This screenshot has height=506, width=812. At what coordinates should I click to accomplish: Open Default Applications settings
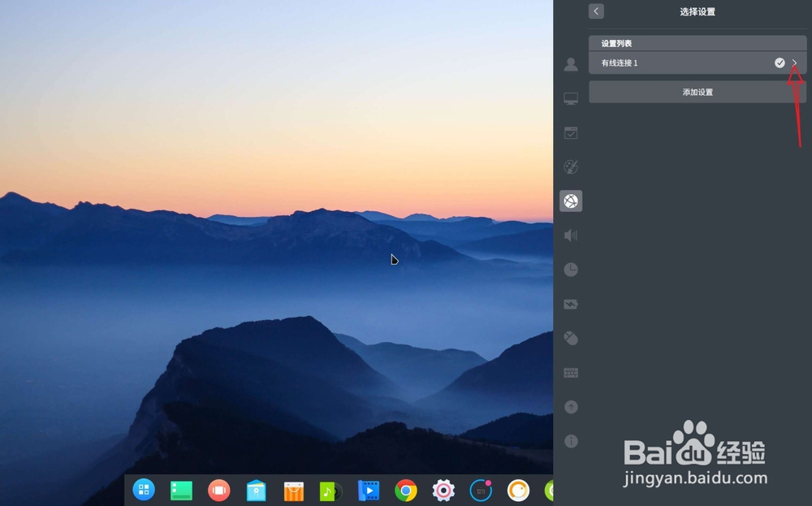click(571, 132)
